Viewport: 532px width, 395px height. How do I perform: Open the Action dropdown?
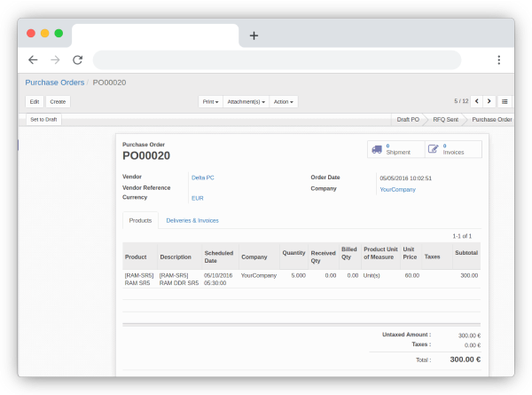pyautogui.click(x=284, y=101)
